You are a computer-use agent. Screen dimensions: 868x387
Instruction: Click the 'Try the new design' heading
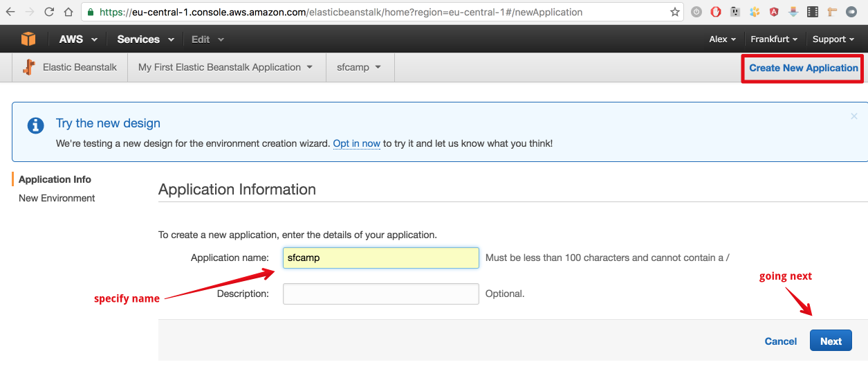[108, 123]
